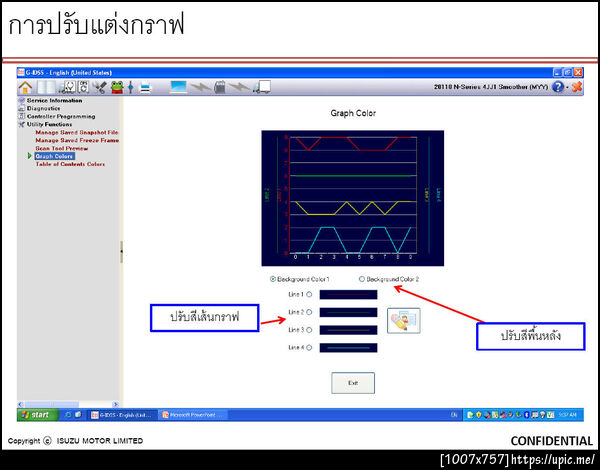This screenshot has width=600, height=470.
Task: Open Scan Tool Preview
Action: tap(62, 149)
